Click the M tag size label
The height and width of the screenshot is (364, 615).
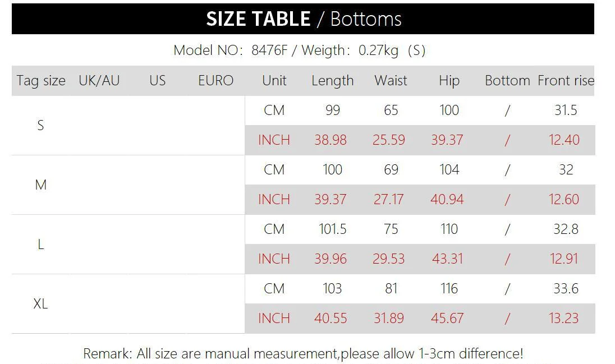tap(41, 185)
